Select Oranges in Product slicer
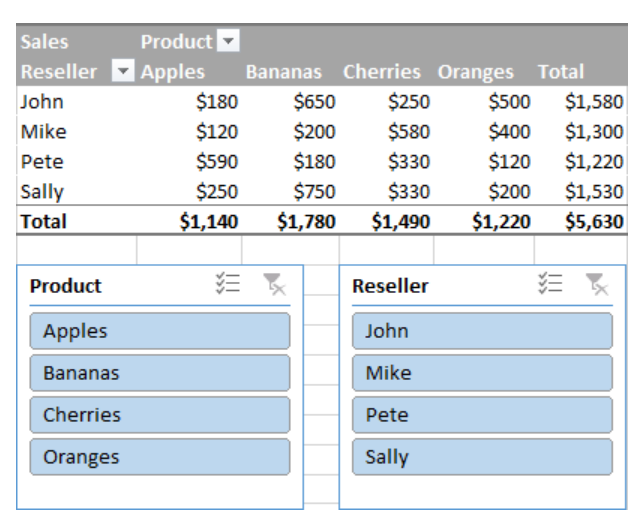631x517 pixels. 160,457
